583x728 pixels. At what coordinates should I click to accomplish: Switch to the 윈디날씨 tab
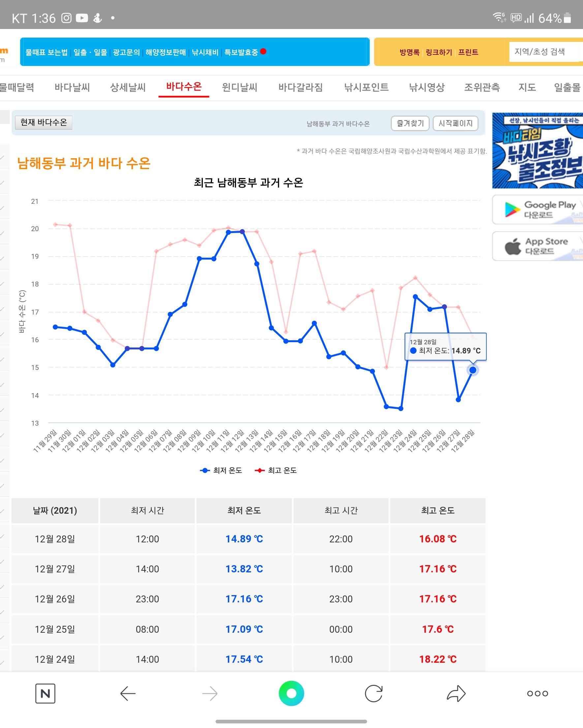(x=239, y=87)
